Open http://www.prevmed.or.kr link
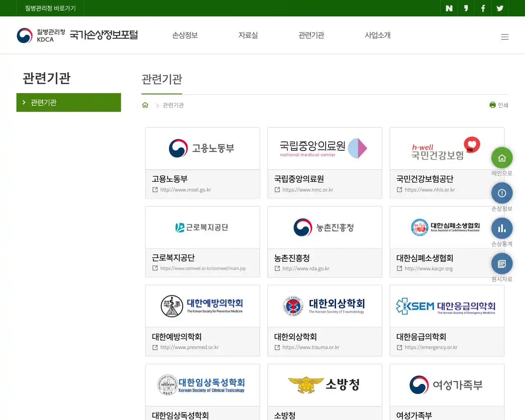 (189, 347)
